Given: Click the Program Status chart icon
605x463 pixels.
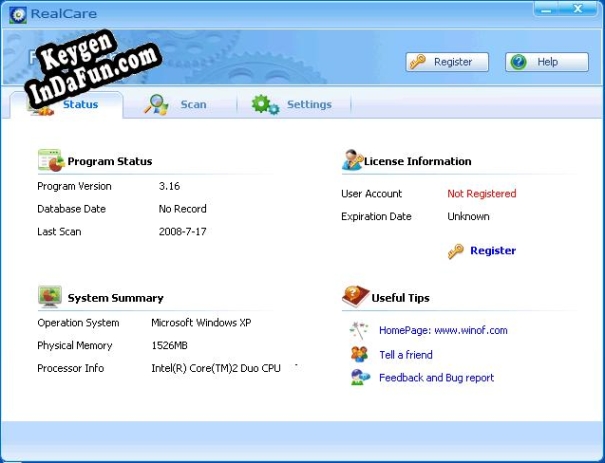Looking at the screenshot, I should pos(51,160).
